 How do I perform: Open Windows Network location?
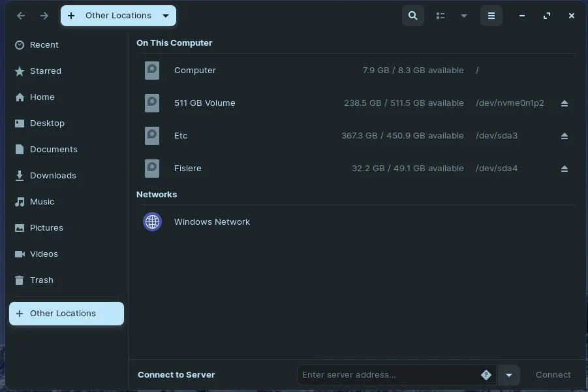point(356,222)
